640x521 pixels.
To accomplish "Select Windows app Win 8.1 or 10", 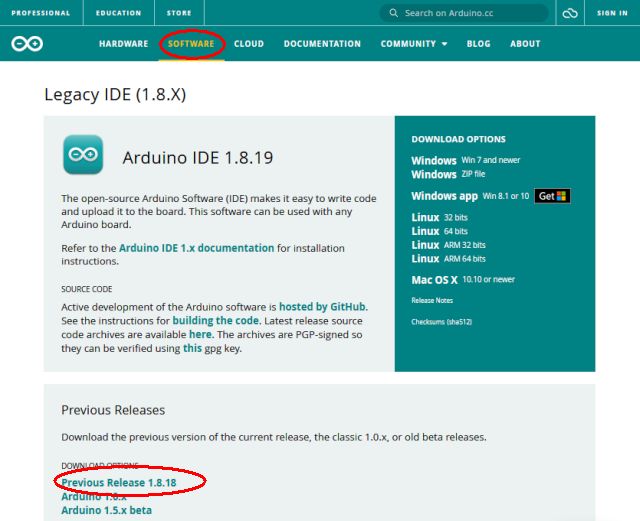I will (470, 196).
